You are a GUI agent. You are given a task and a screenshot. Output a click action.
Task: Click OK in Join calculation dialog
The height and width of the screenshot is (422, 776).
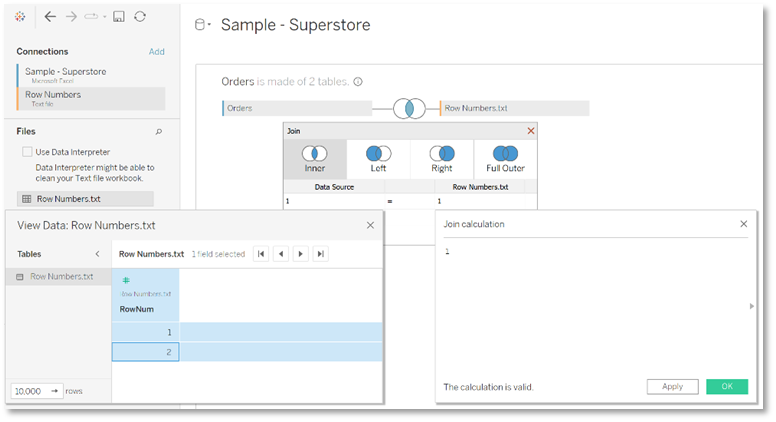(x=726, y=386)
